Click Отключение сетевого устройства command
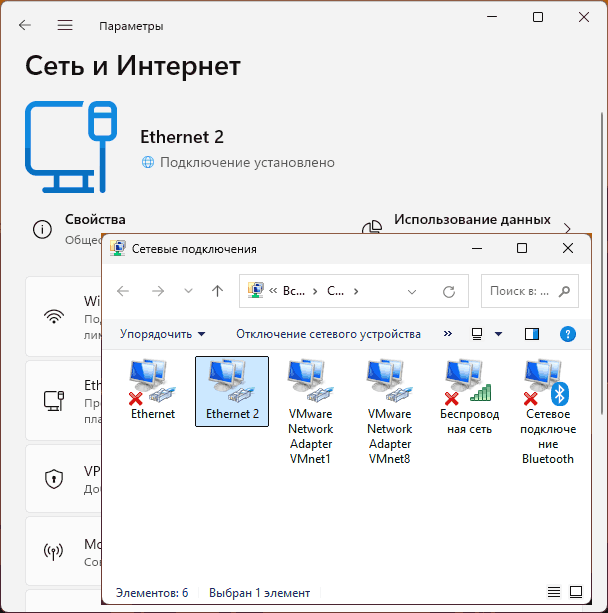Image resolution: width=608 pixels, height=613 pixels. [x=328, y=334]
